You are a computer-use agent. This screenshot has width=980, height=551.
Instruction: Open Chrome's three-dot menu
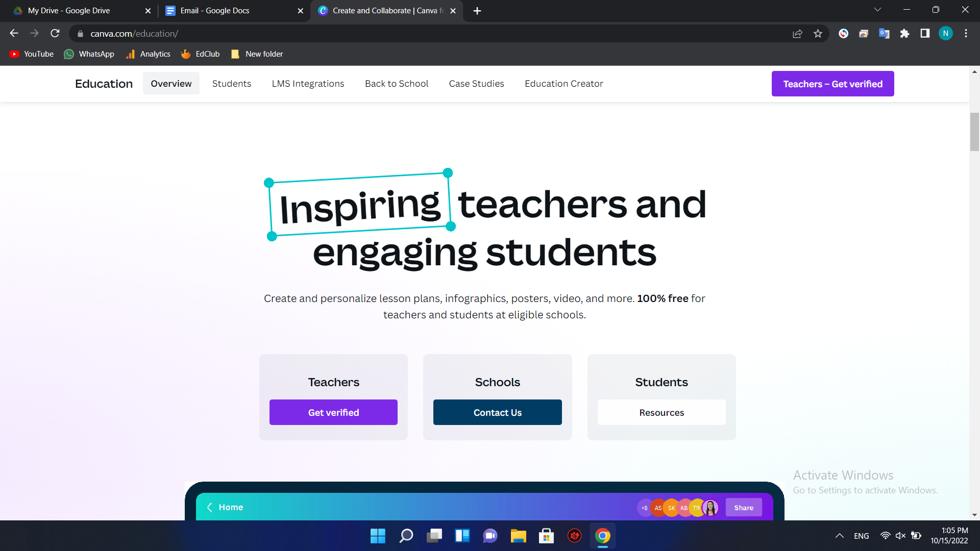click(x=966, y=34)
